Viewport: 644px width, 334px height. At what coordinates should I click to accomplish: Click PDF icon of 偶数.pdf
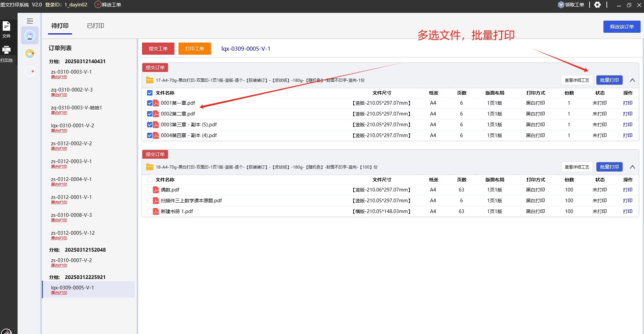pyautogui.click(x=156, y=190)
